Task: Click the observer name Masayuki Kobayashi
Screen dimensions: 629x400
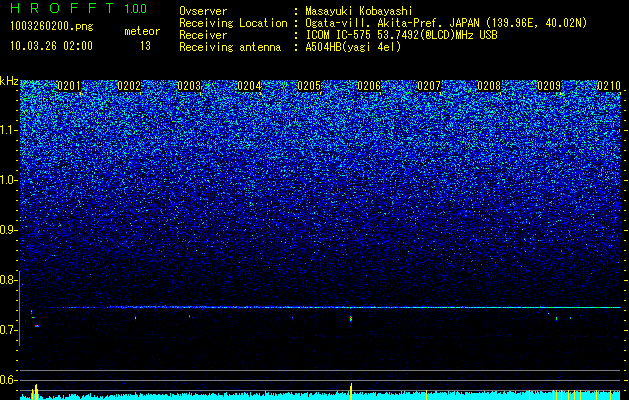Action: [x=359, y=12]
